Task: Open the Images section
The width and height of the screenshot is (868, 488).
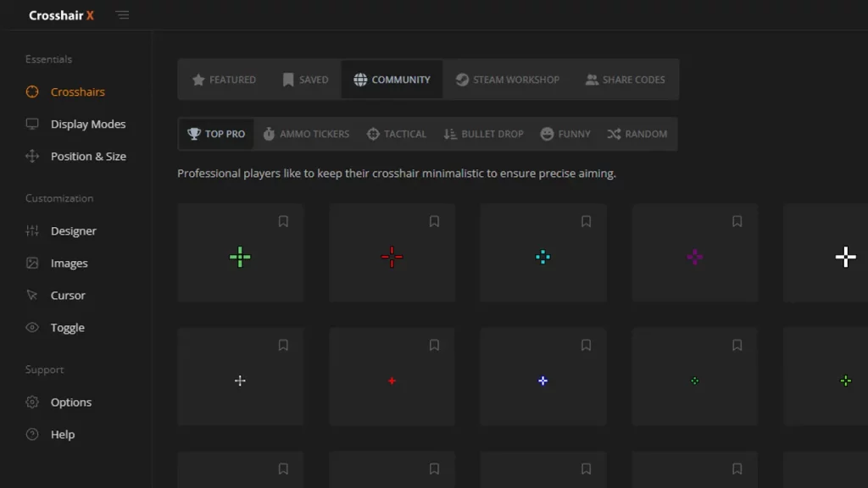Action: (x=57, y=263)
